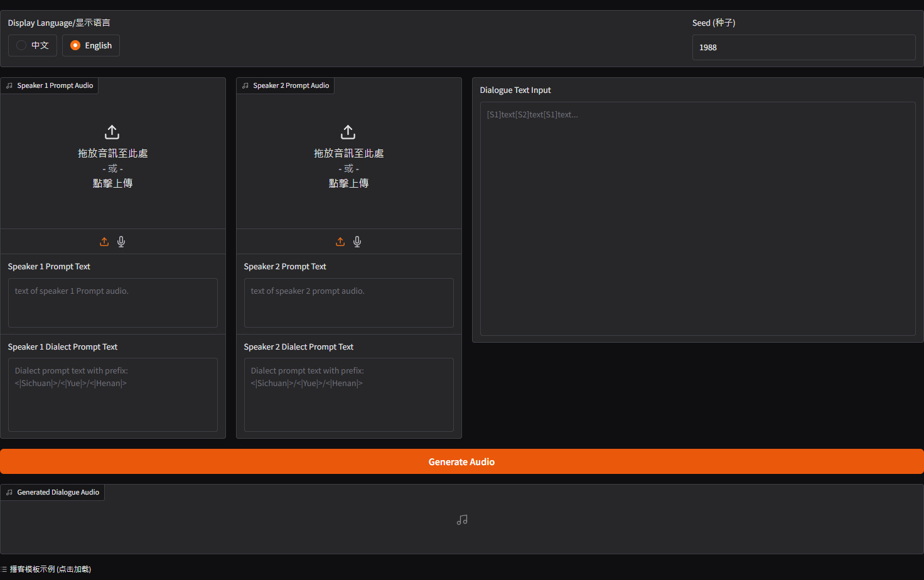
Task: Click the orange upload icon below Speaker 1 audio
Action: (104, 241)
